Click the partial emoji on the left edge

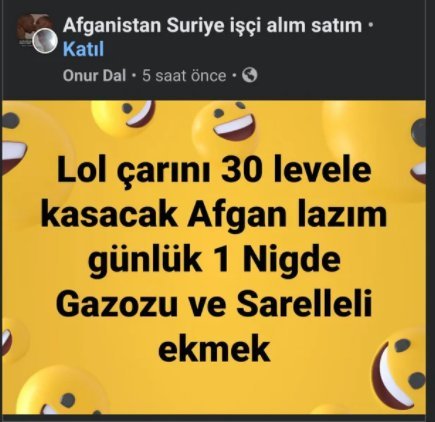click(x=13, y=143)
